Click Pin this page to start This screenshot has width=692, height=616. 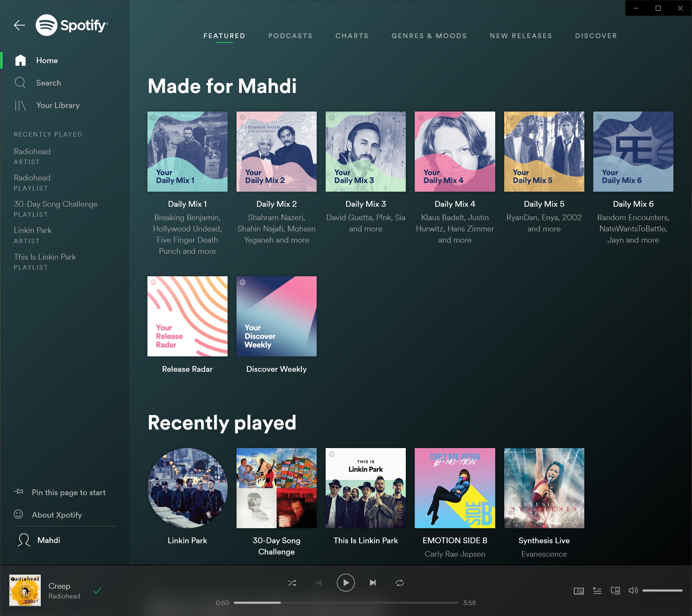pyautogui.click(x=68, y=493)
